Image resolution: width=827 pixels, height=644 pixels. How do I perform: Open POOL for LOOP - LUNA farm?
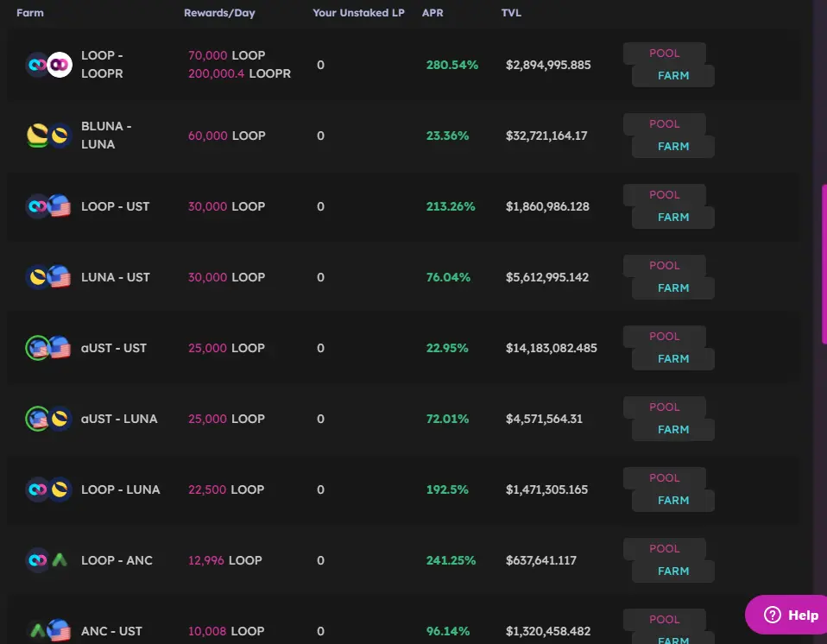665,478
